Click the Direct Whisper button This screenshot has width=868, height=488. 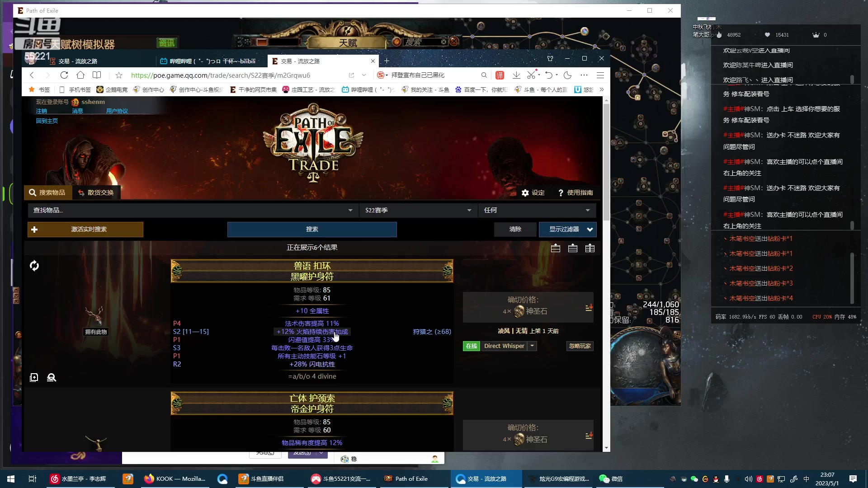504,346
